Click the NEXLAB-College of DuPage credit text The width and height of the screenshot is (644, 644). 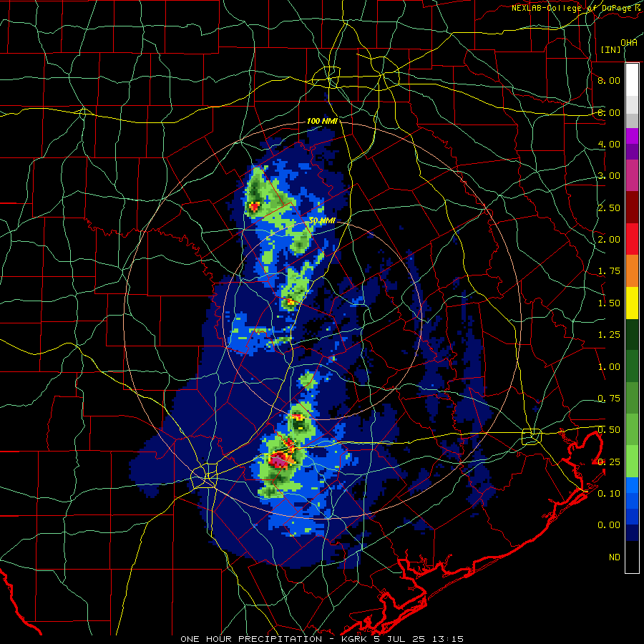coord(577,8)
